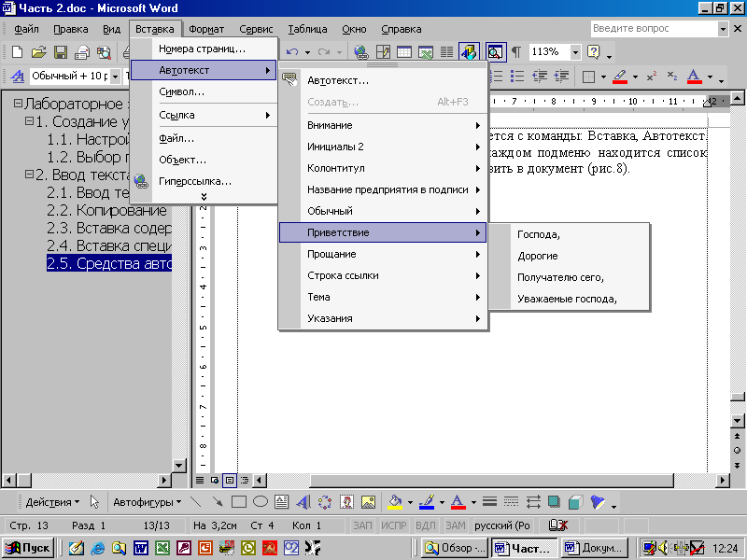
Task: Click the Undo arrow icon
Action: (292, 52)
